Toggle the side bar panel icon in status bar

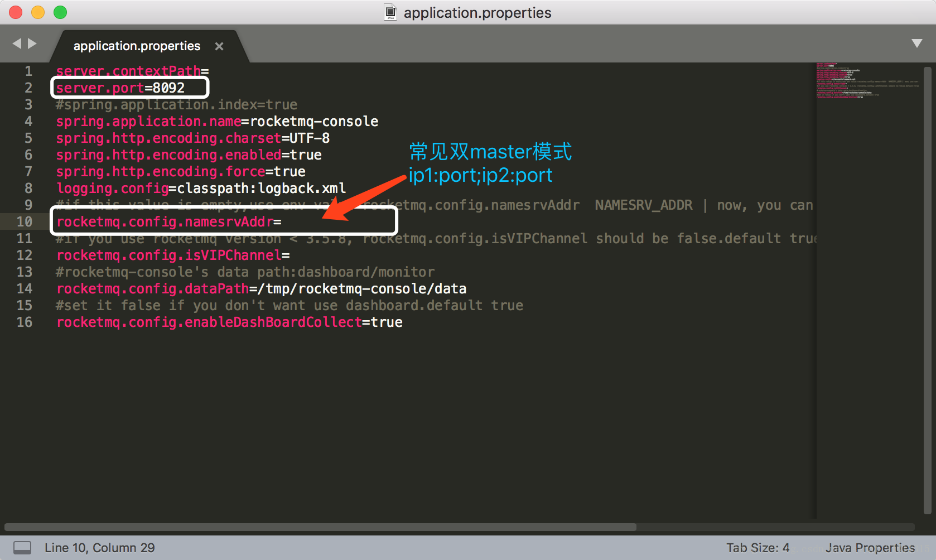[22, 548]
